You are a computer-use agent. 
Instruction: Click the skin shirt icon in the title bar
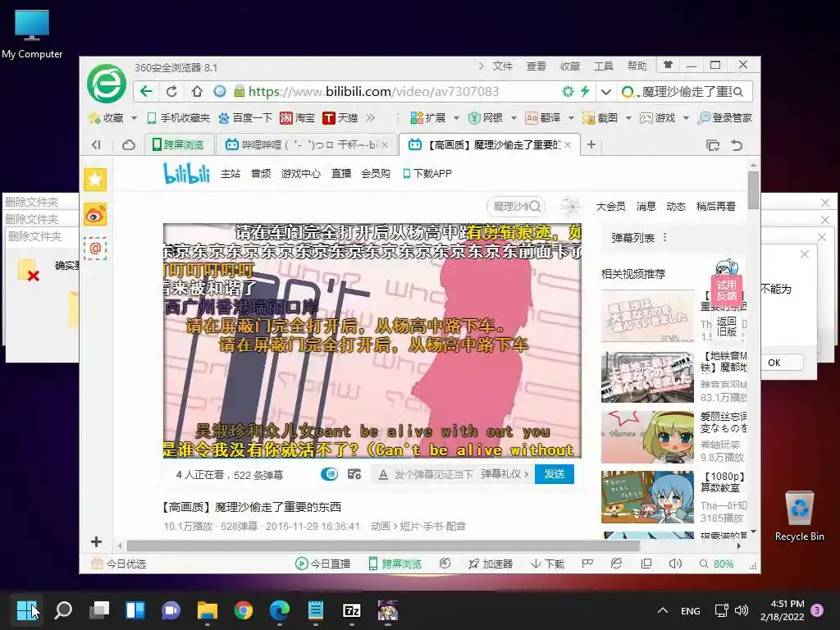point(668,65)
